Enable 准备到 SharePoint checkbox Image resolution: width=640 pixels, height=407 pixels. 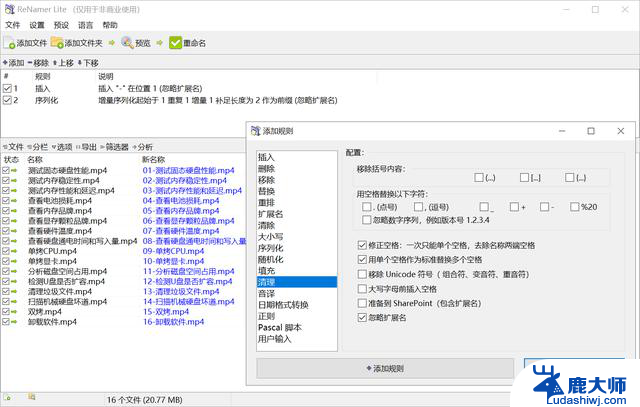(362, 303)
